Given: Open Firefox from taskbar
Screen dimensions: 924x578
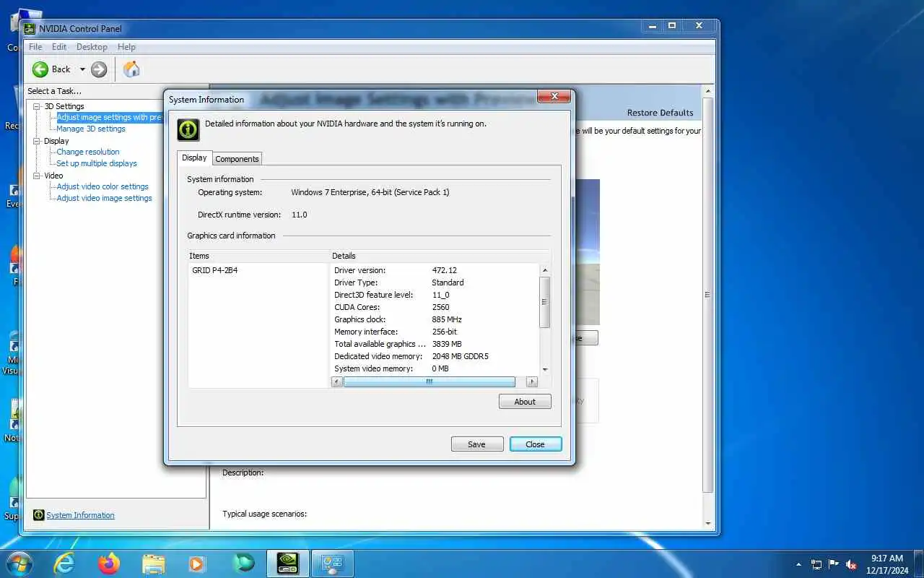Looking at the screenshot, I should 109,564.
